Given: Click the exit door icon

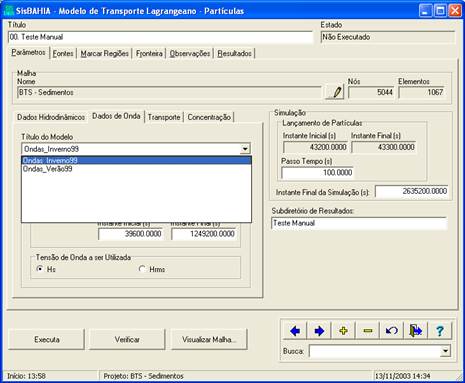Looking at the screenshot, I should click(416, 331).
